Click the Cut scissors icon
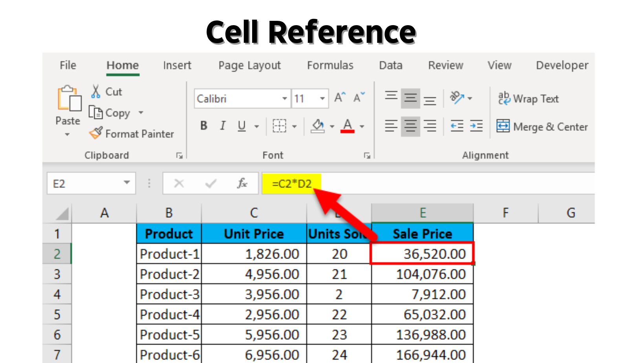The height and width of the screenshot is (363, 644). coord(95,92)
